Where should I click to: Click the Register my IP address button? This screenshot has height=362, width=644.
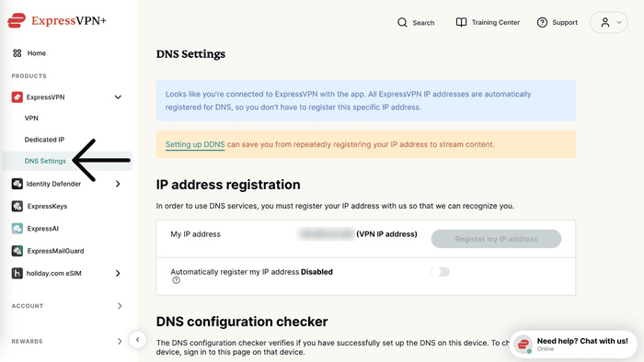[496, 239]
